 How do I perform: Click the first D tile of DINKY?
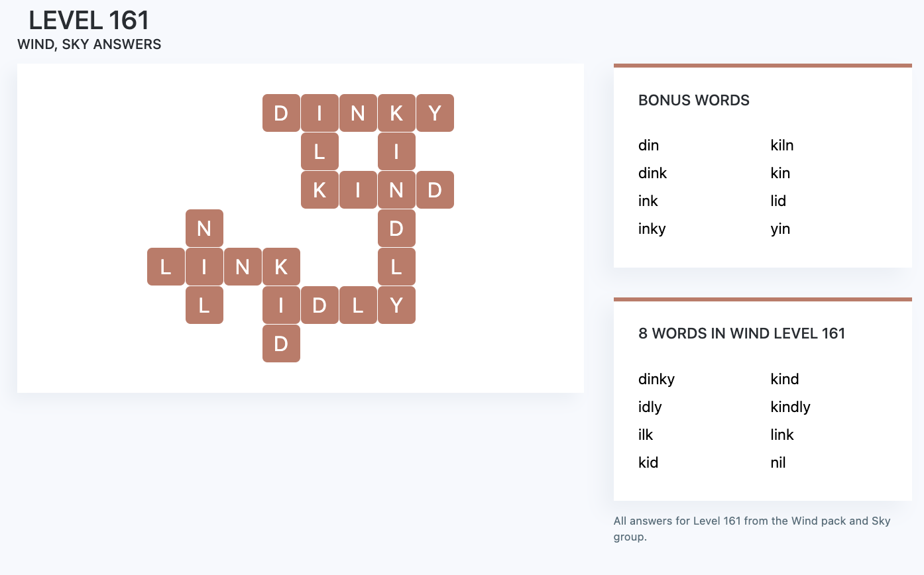281,113
